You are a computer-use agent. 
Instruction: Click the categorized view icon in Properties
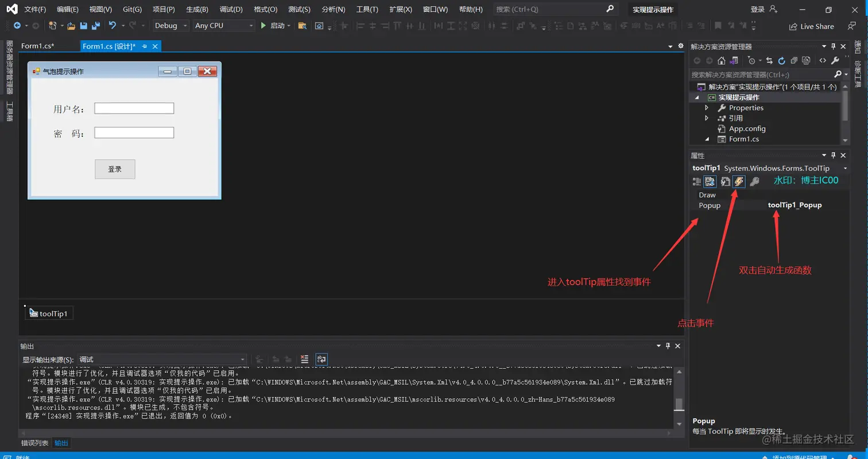coord(696,181)
